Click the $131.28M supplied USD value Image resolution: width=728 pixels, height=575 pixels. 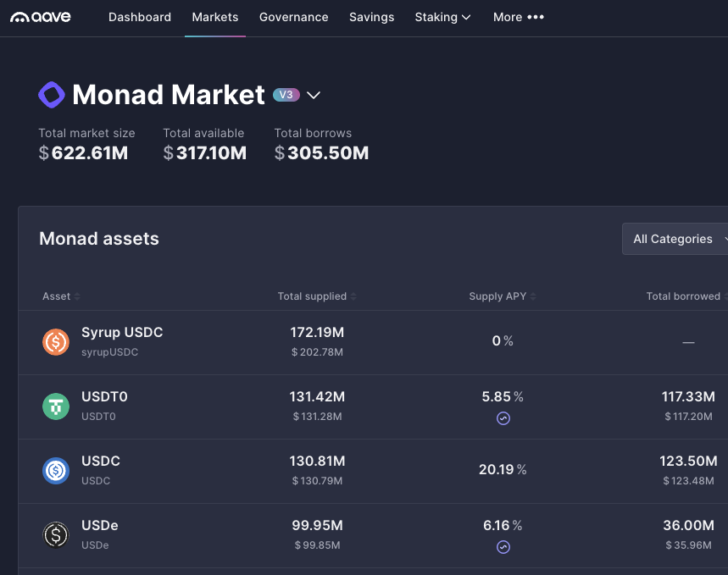point(317,417)
